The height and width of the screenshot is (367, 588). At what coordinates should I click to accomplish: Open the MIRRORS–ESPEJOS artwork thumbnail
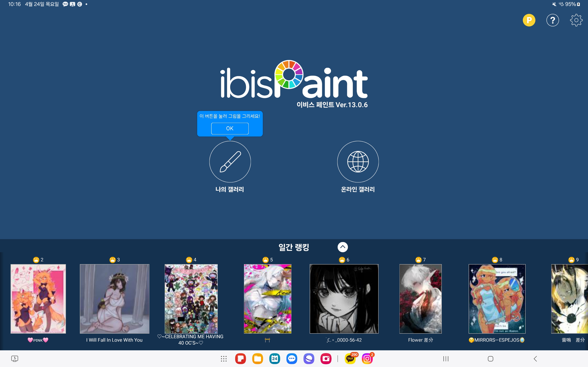coord(497,298)
